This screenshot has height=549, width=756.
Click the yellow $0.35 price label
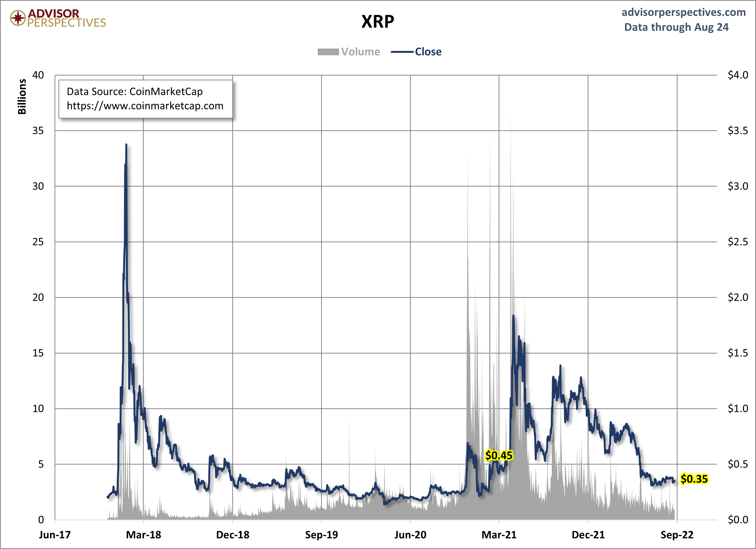point(695,479)
